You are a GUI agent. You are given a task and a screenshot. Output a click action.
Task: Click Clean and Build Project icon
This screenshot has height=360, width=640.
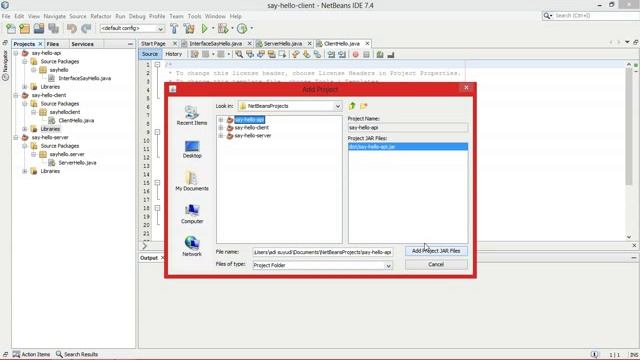(x=189, y=28)
